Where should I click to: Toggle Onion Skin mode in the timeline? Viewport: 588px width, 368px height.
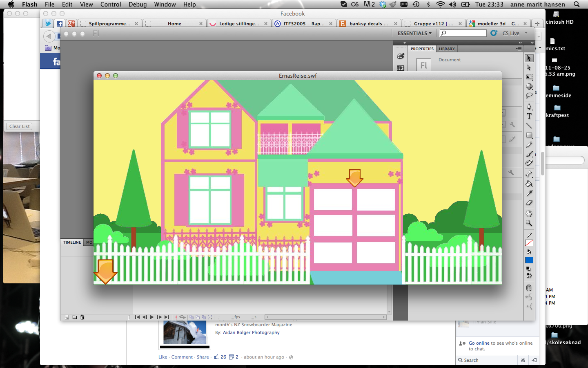point(191,317)
